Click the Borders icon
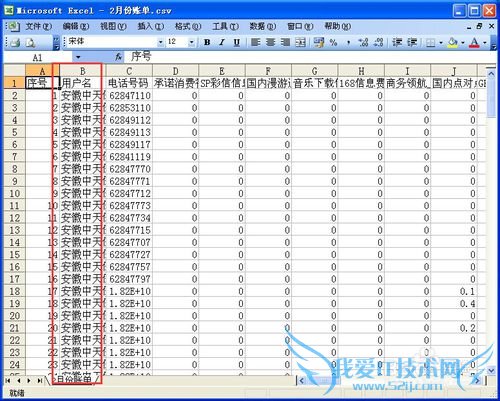Screen dimensions: 500x401 pos(431,42)
